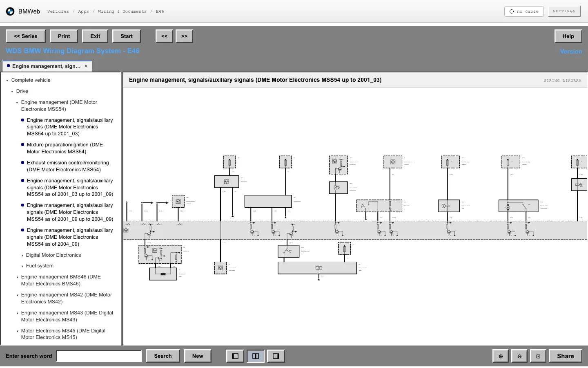Expand Engine management MS42 node

(17, 295)
